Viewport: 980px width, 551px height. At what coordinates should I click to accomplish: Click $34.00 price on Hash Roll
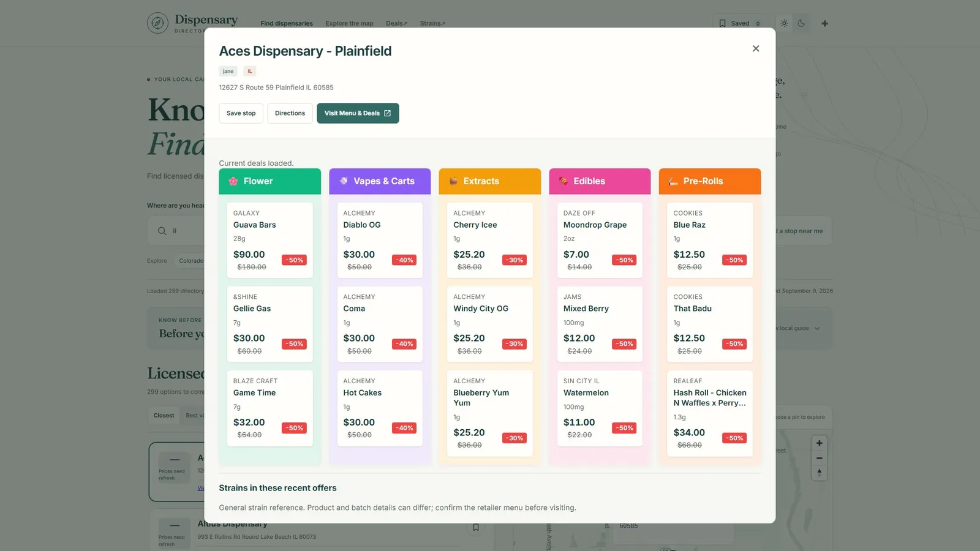pyautogui.click(x=689, y=433)
